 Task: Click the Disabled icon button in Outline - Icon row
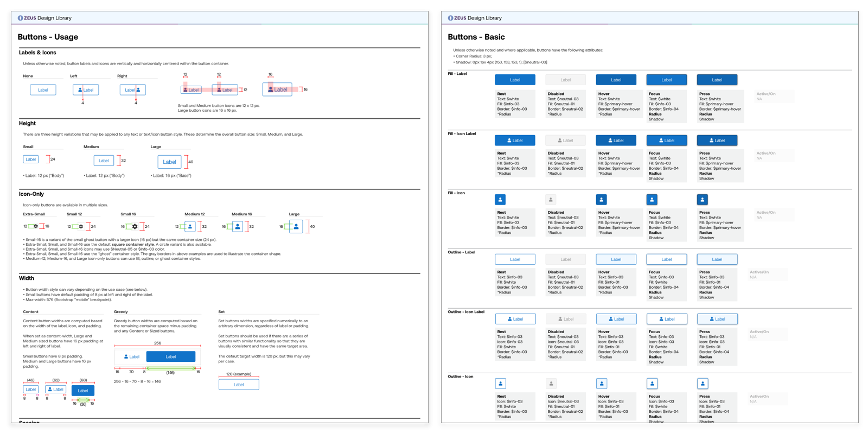point(551,384)
